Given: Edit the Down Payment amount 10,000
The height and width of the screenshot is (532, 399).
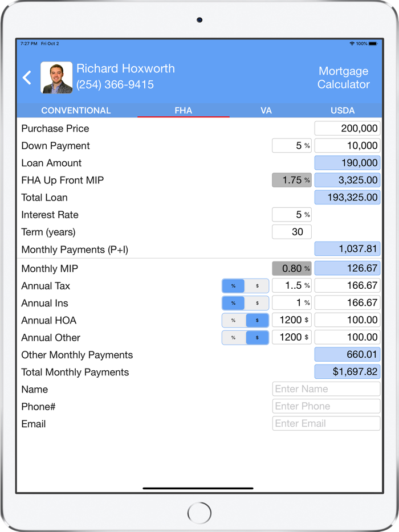Looking at the screenshot, I should click(347, 146).
